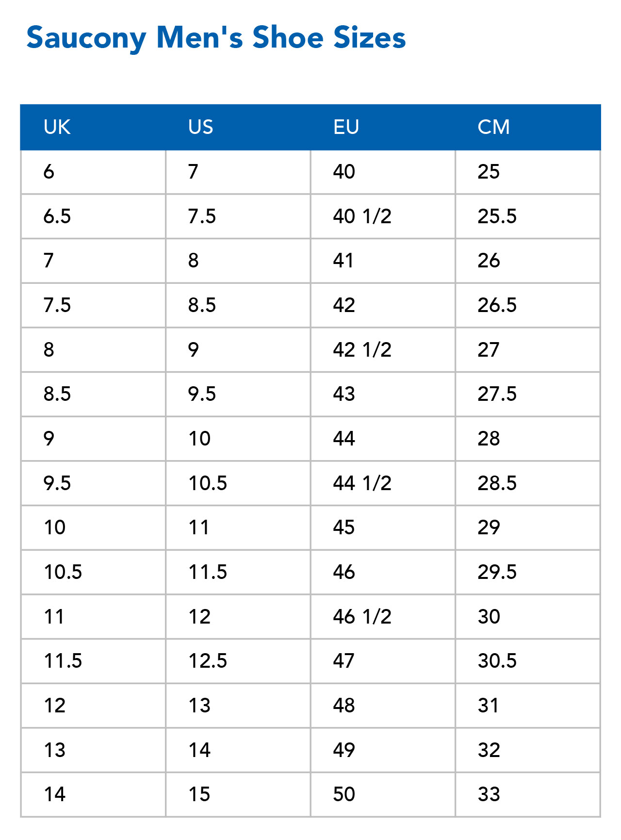Click the EU 44 1/2 cell
This screenshot has height=840, width=621.
point(383,483)
